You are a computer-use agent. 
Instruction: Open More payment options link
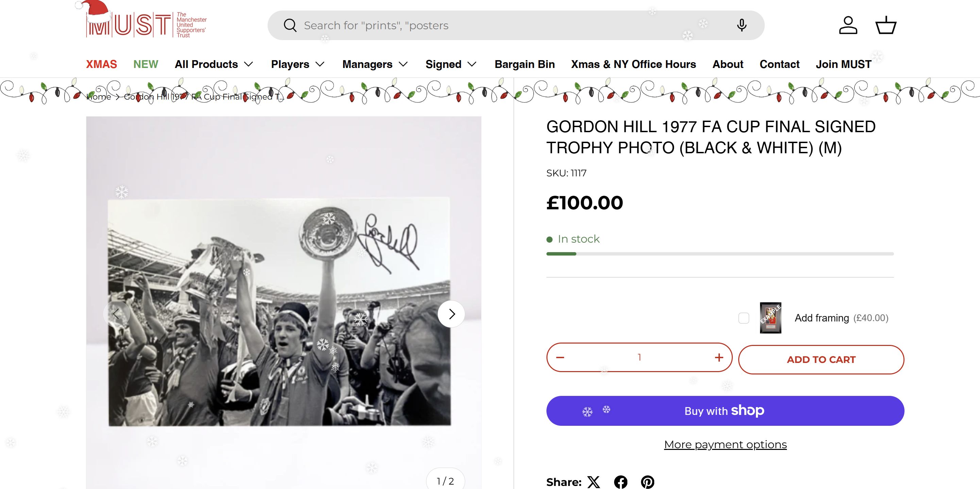pos(725,444)
